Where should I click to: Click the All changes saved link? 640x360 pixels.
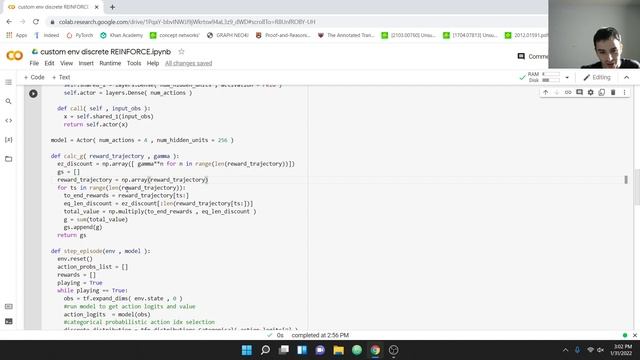click(x=189, y=63)
